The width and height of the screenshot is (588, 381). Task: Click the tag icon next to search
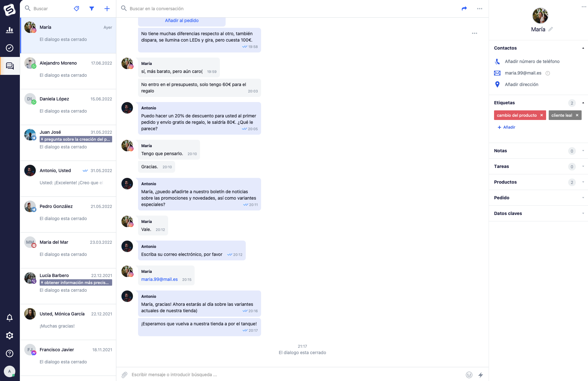pyautogui.click(x=76, y=9)
